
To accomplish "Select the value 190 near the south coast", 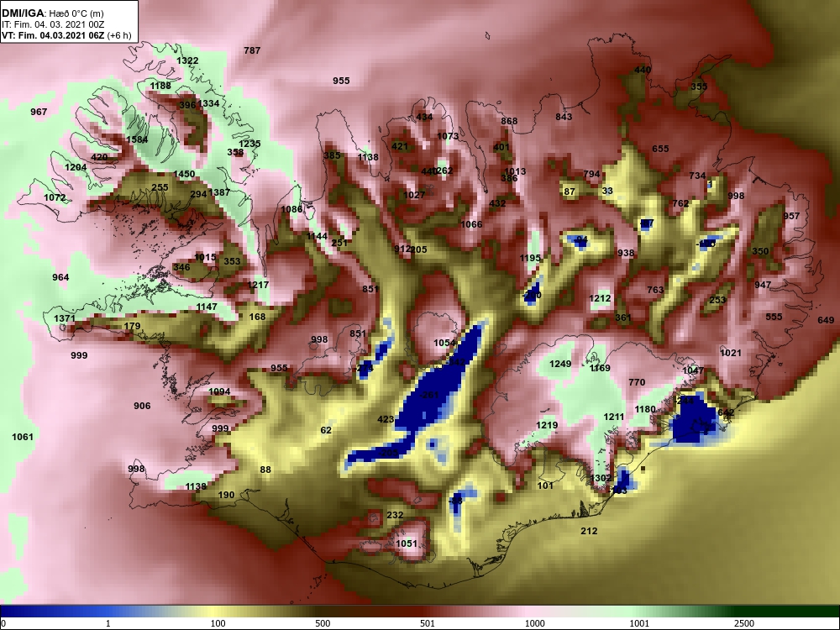I will pos(226,495).
